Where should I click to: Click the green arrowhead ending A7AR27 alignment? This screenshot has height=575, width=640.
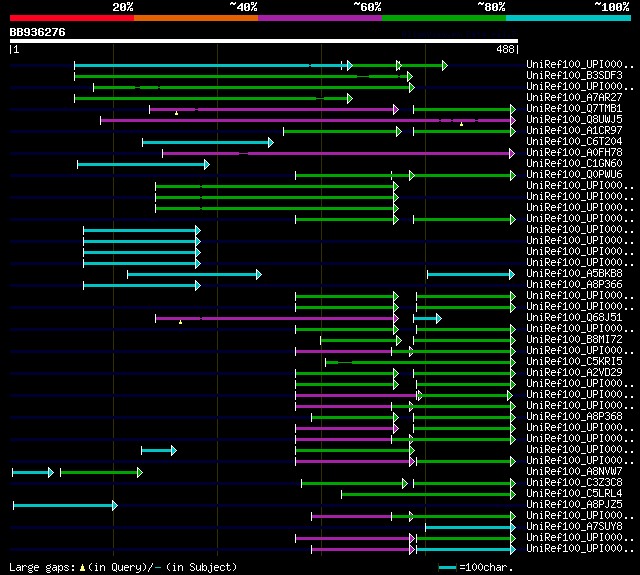350,98
